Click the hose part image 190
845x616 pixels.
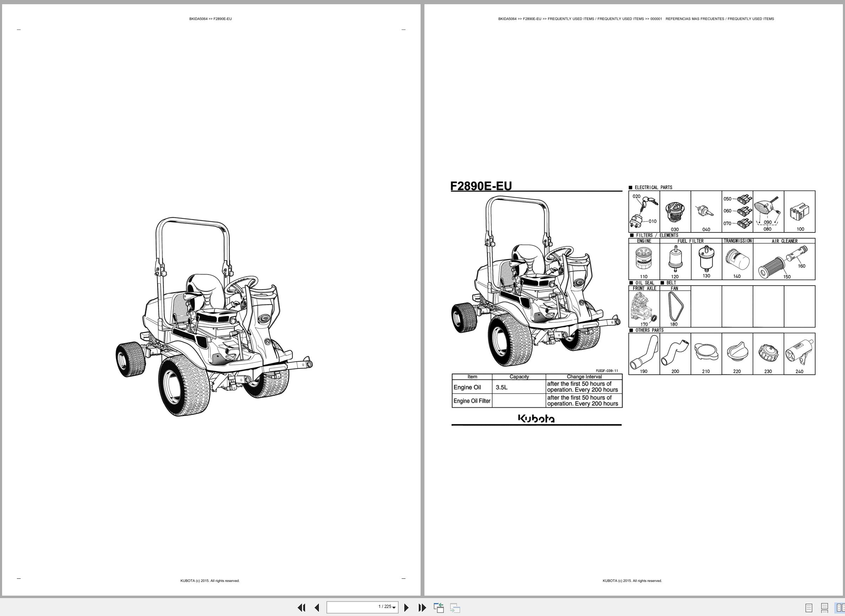[644, 352]
